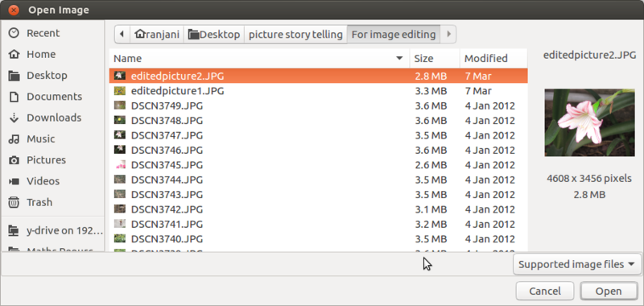Click the Documents page icon in sidebar

[14, 97]
